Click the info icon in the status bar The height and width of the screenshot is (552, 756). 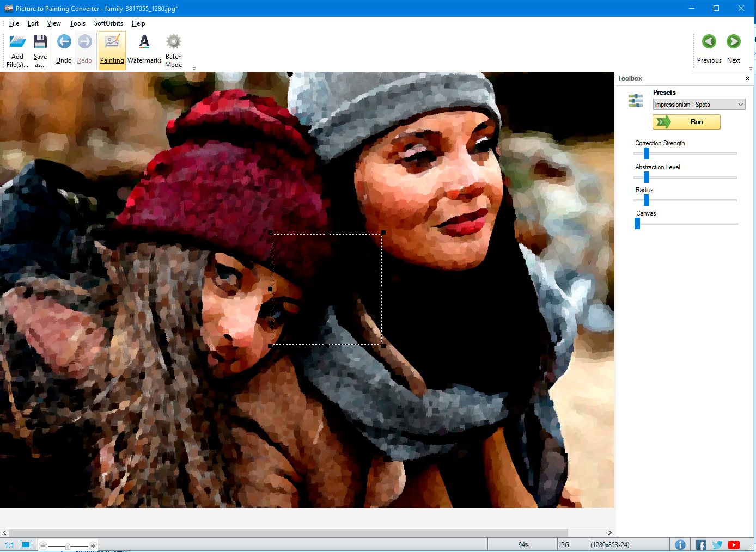(680, 544)
